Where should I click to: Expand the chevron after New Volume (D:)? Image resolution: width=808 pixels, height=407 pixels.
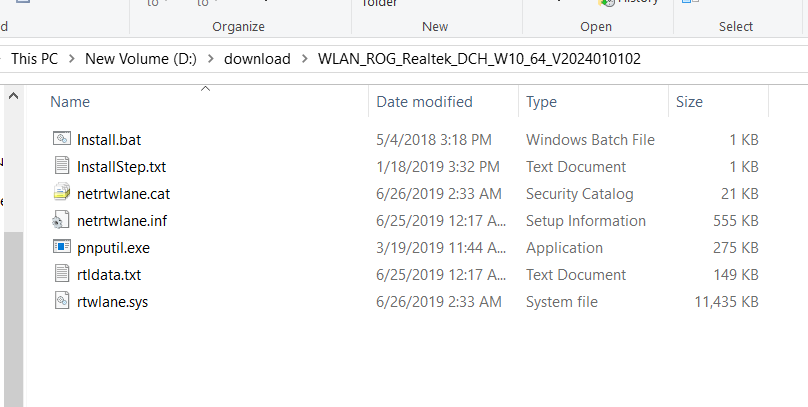click(x=210, y=59)
